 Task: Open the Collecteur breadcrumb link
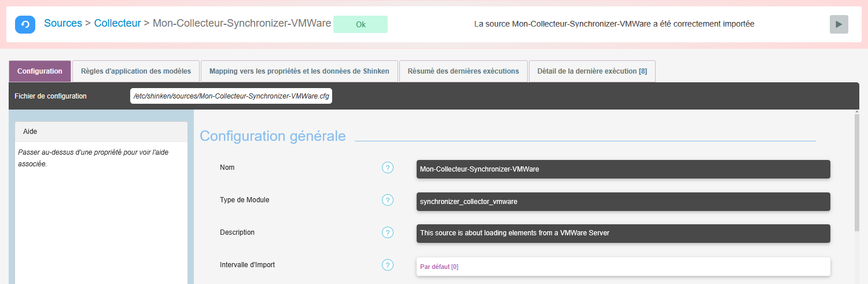(117, 23)
